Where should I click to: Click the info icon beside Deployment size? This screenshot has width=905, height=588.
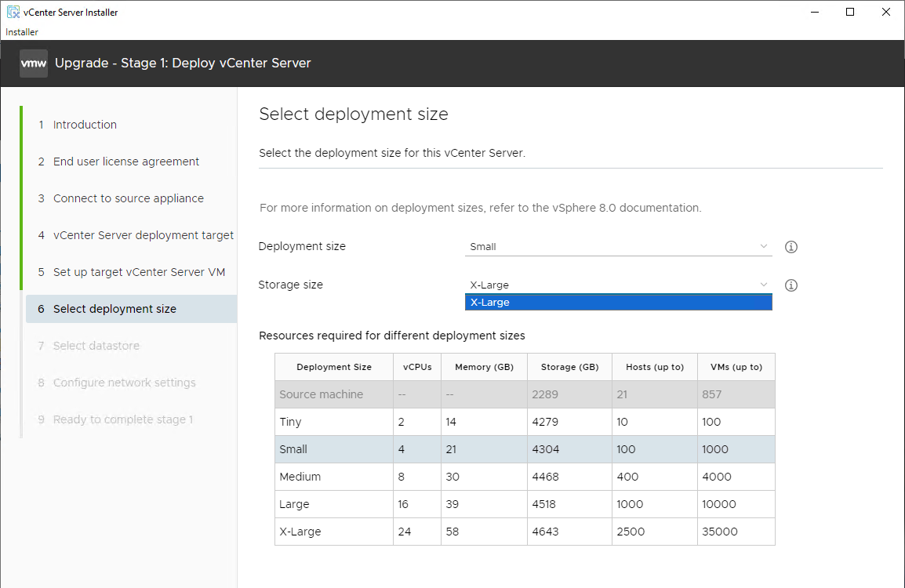[x=791, y=247]
